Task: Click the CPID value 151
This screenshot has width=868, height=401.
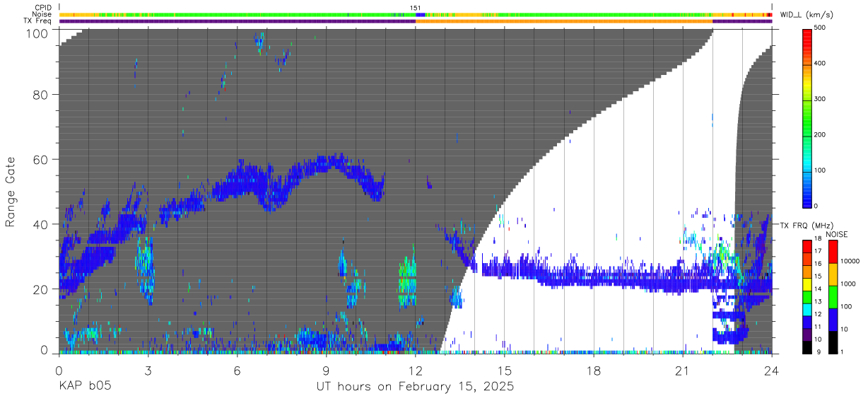Action: [x=416, y=8]
